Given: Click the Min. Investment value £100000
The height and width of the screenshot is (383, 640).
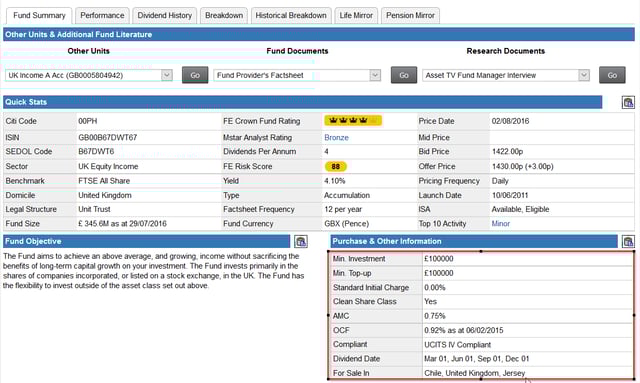Looking at the screenshot, I should (439, 259).
